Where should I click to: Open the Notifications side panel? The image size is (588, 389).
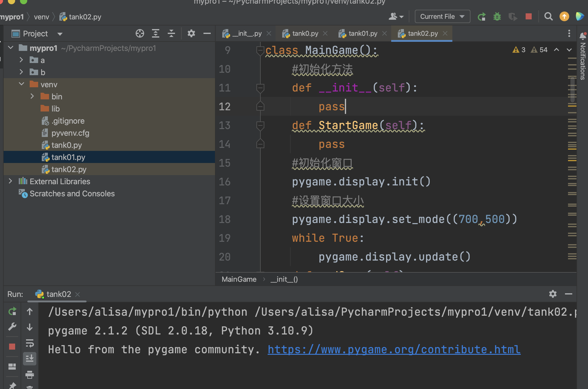(583, 56)
